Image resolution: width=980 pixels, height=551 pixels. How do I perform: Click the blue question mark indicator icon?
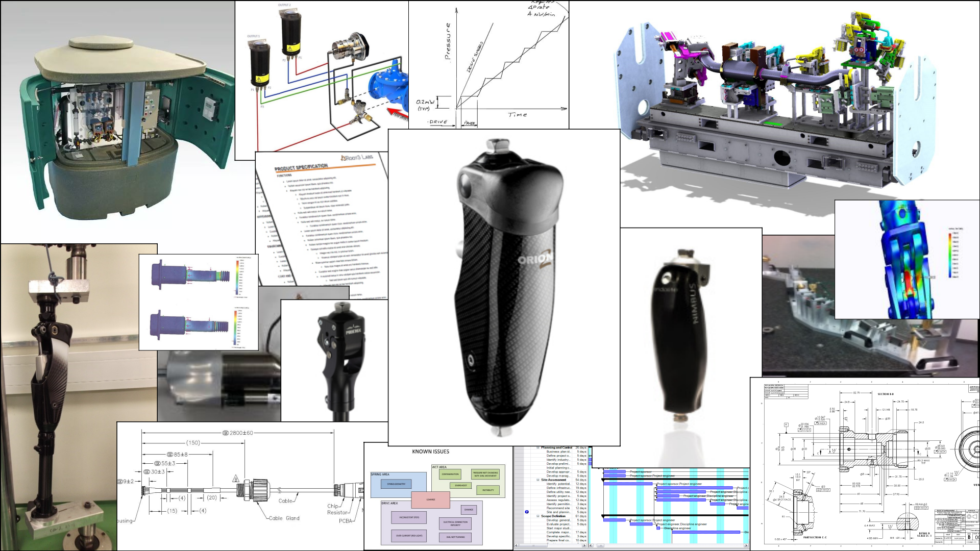(x=527, y=512)
